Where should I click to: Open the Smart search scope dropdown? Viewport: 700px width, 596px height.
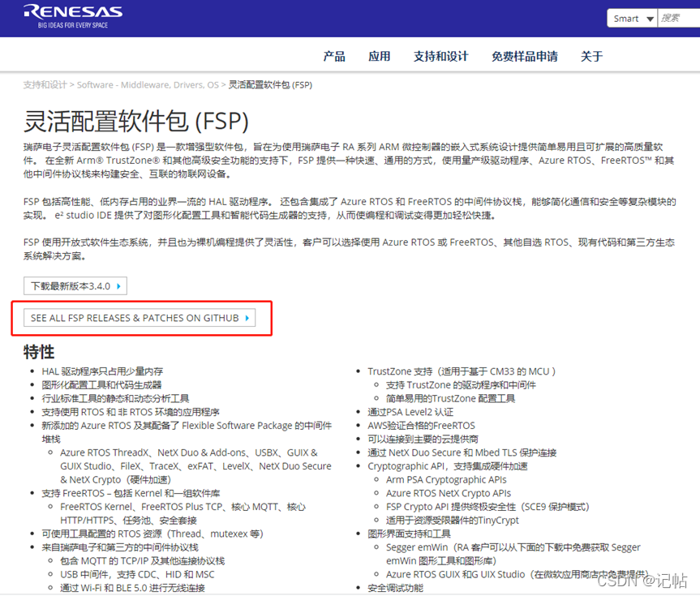(x=632, y=19)
